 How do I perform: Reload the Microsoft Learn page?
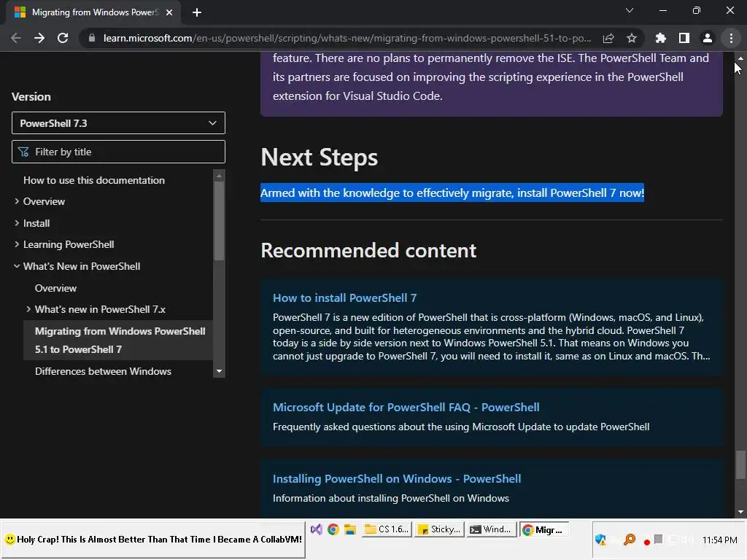click(x=63, y=38)
